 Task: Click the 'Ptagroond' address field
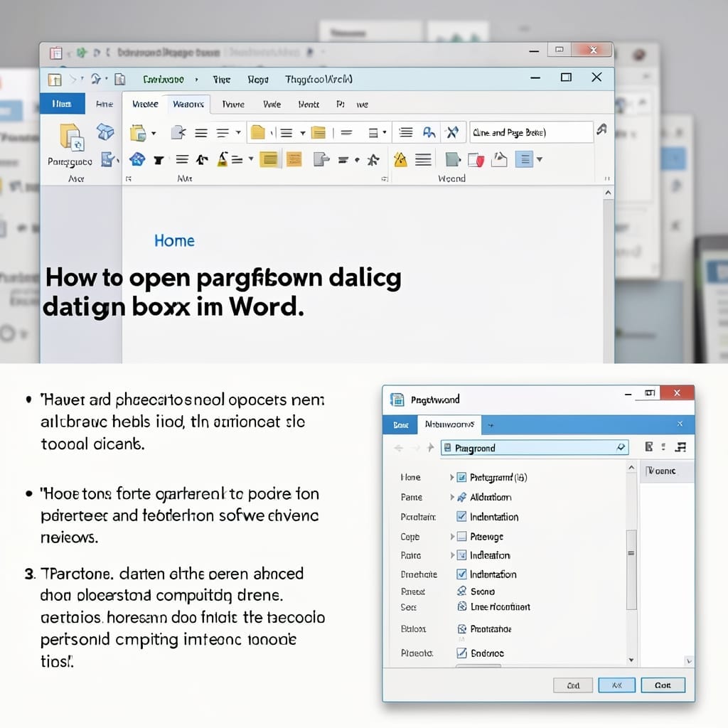(535, 448)
